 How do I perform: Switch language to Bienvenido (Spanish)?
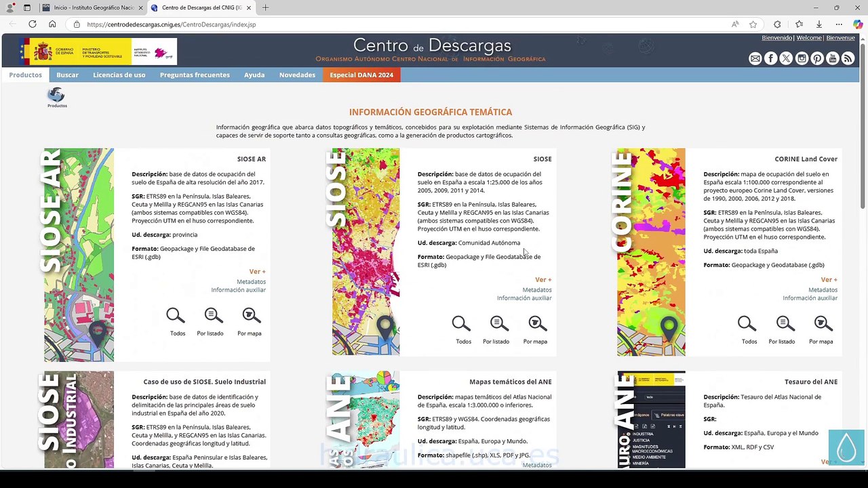[777, 38]
